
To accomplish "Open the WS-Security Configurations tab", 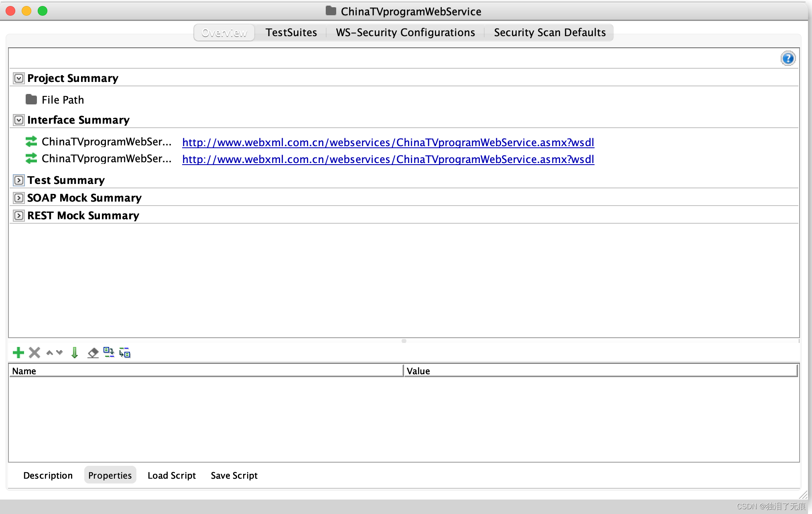I will click(x=405, y=33).
